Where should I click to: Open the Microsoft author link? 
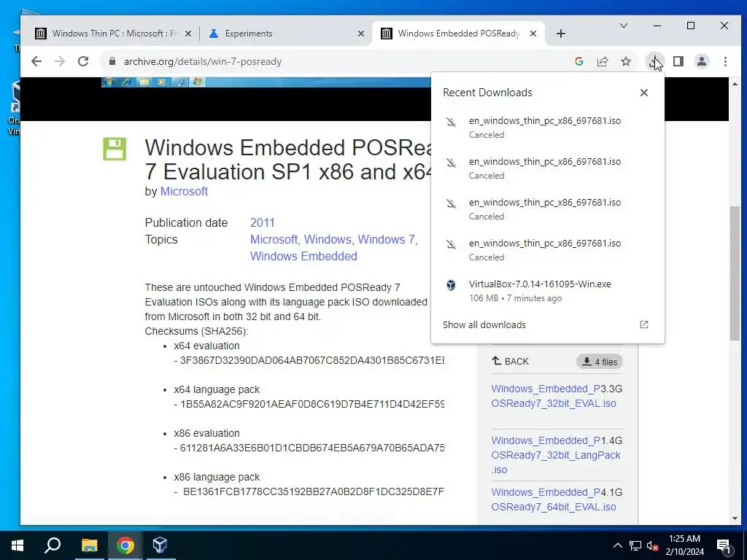184,192
